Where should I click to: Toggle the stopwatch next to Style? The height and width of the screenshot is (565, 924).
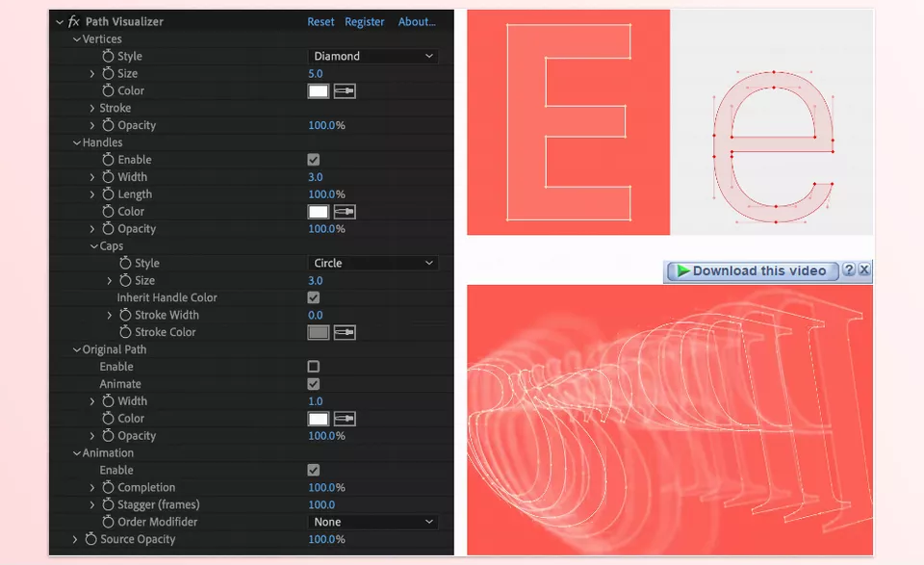(108, 56)
